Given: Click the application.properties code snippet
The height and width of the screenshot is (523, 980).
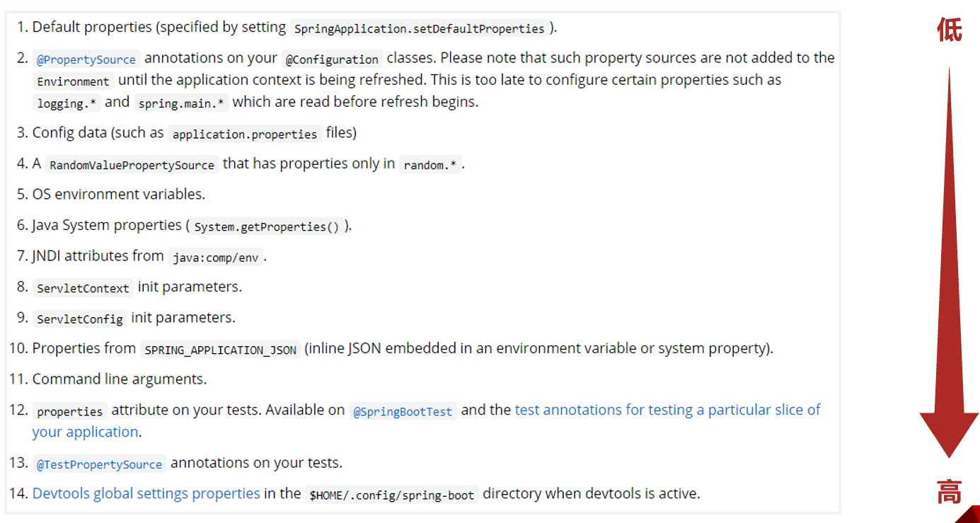Looking at the screenshot, I should point(245,134).
